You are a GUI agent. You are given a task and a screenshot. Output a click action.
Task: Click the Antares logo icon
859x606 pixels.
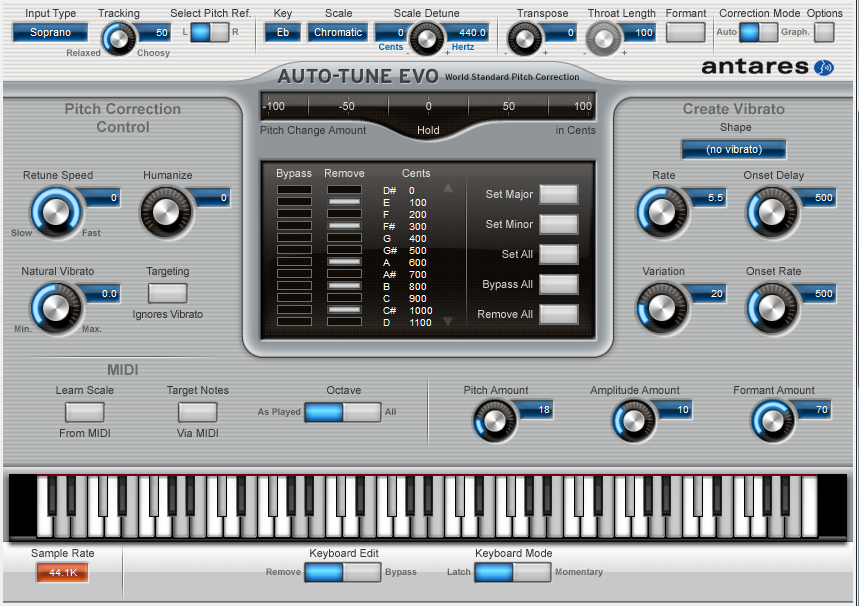(823, 67)
